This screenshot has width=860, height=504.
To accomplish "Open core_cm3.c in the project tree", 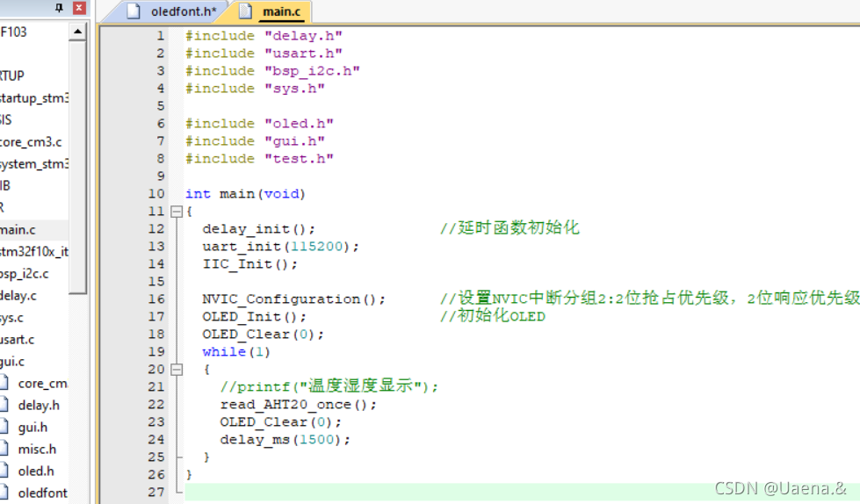I will coord(31,142).
